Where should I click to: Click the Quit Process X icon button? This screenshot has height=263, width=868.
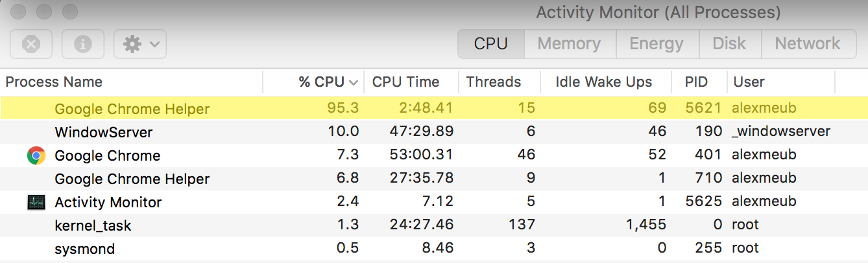(x=31, y=44)
